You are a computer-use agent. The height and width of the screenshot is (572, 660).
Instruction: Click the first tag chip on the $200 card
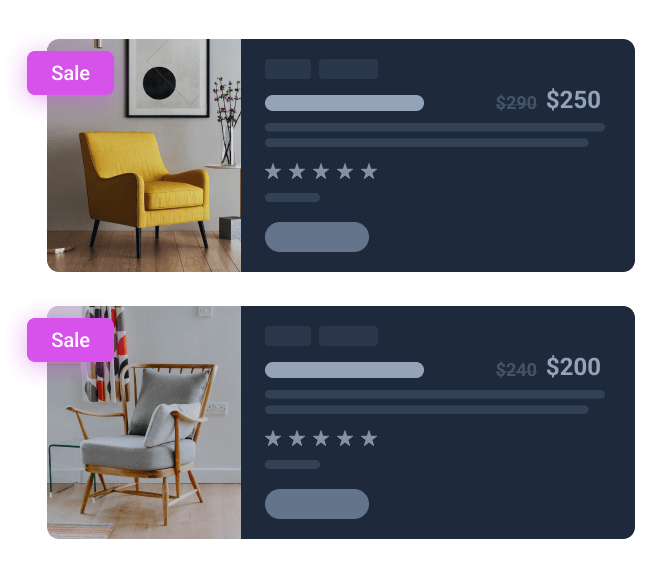288,336
